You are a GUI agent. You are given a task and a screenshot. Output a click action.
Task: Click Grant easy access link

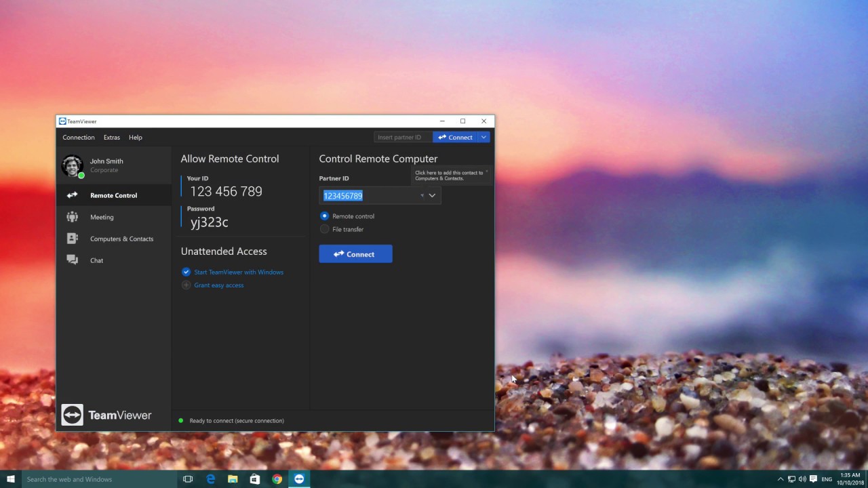point(218,285)
